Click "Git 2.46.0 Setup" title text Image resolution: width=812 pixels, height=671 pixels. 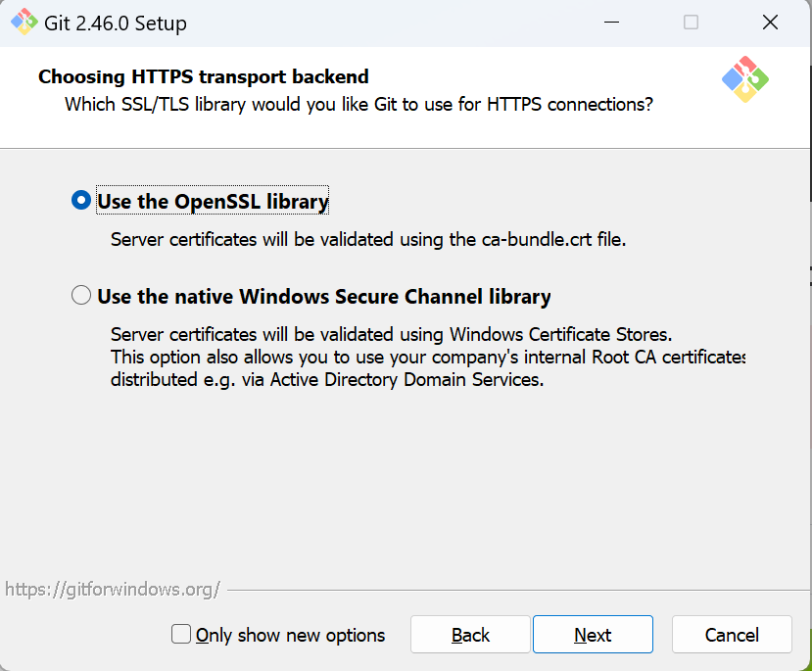pos(116,24)
